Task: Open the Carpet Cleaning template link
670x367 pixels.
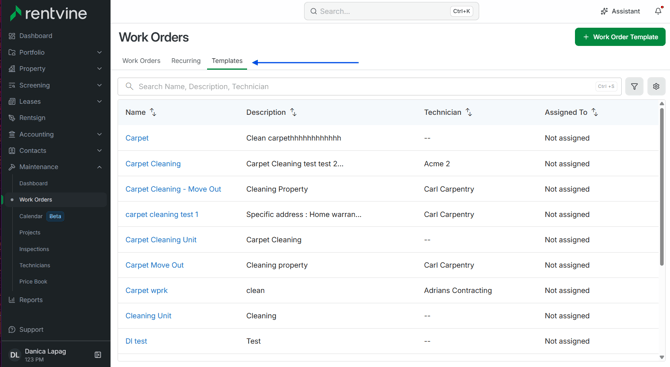Action: [153, 164]
